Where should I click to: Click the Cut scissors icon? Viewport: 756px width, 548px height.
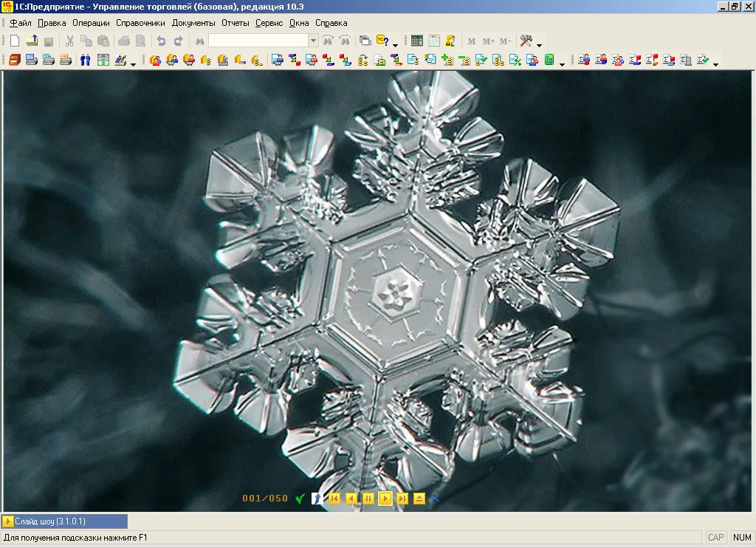(69, 41)
